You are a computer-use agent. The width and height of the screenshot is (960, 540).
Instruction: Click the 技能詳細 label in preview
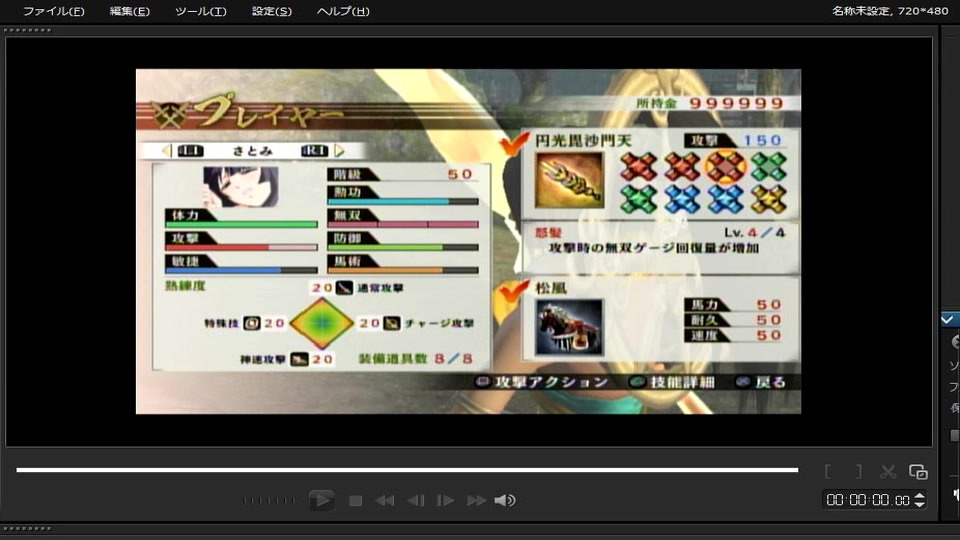[x=683, y=383]
